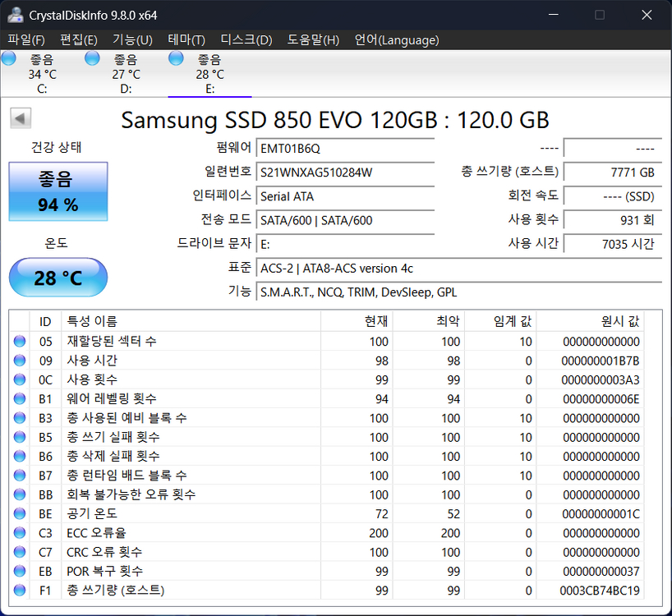Image resolution: width=672 pixels, height=616 pixels.
Task: Click rotation rate value ---- (SSD)
Action: point(613,196)
